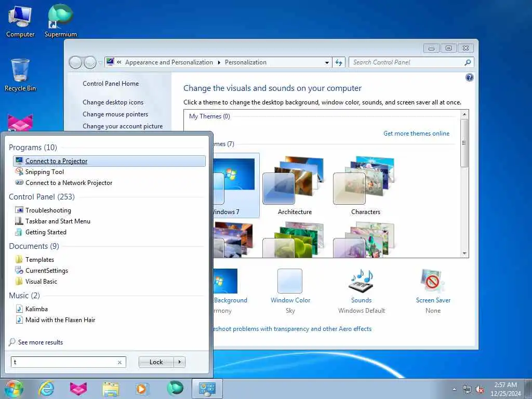
Task: Click Get more themes online
Action: tap(416, 134)
